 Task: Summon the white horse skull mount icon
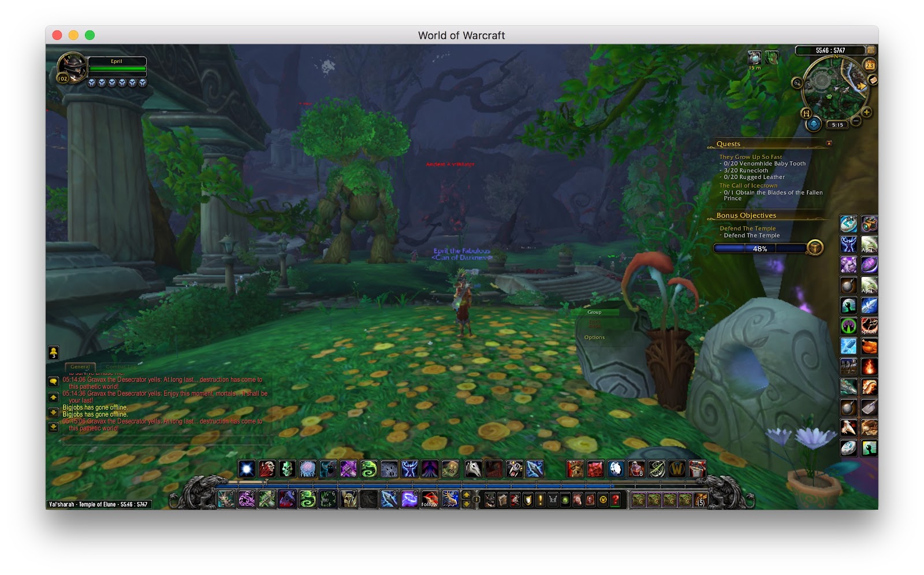pyautogui.click(x=474, y=469)
